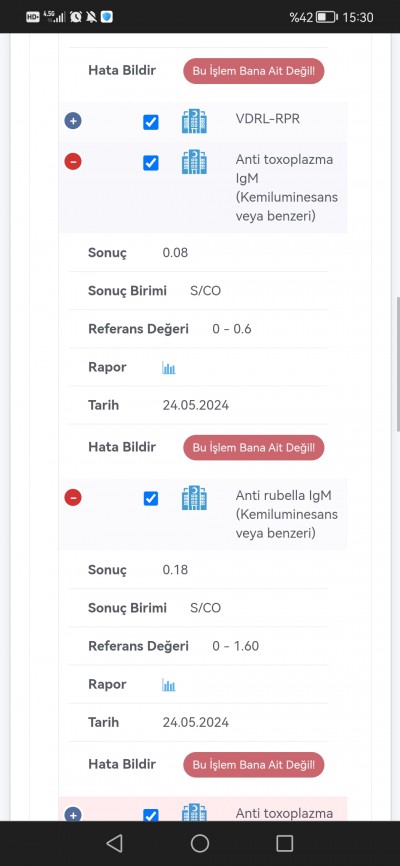Collapse Anti toxoplazma IgM row with red minus
The width and height of the screenshot is (400, 866).
pyautogui.click(x=73, y=162)
